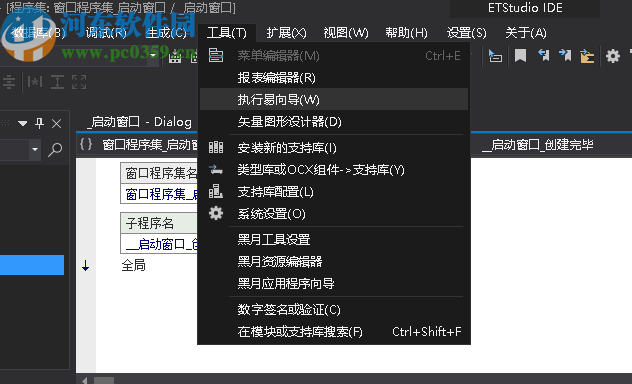The height and width of the screenshot is (384, 632).
Task: Choose 黑月工具设置
Action: 334,240
